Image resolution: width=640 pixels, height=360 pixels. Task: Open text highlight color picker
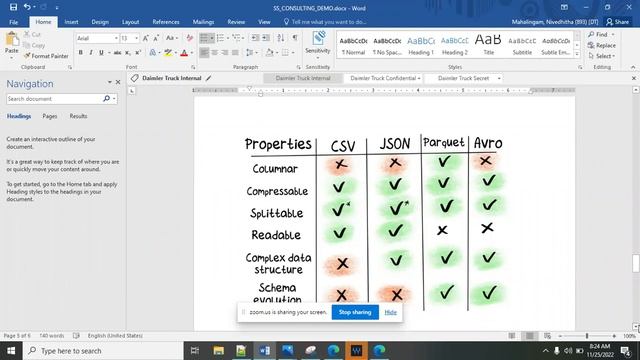168,53
